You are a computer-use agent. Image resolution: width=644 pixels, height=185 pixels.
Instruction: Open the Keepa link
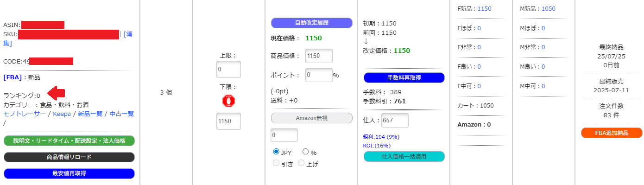click(x=62, y=114)
